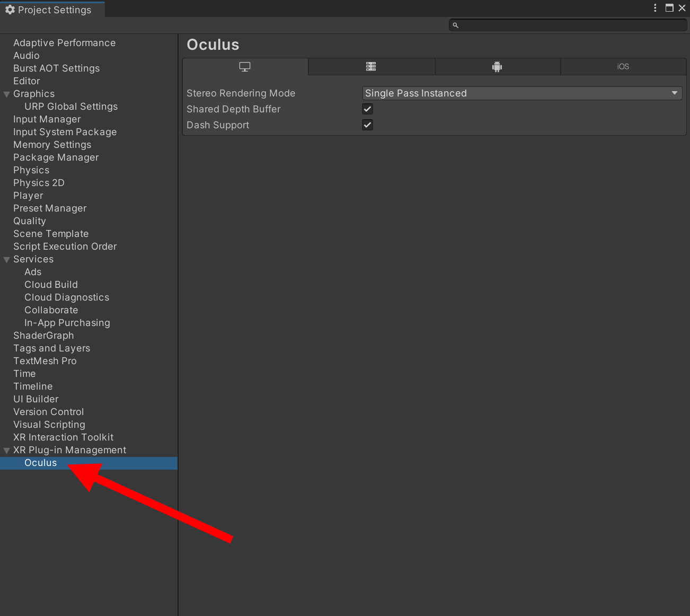Collapse the XR Plug-in Management section
Image resolution: width=690 pixels, height=616 pixels.
(x=7, y=451)
